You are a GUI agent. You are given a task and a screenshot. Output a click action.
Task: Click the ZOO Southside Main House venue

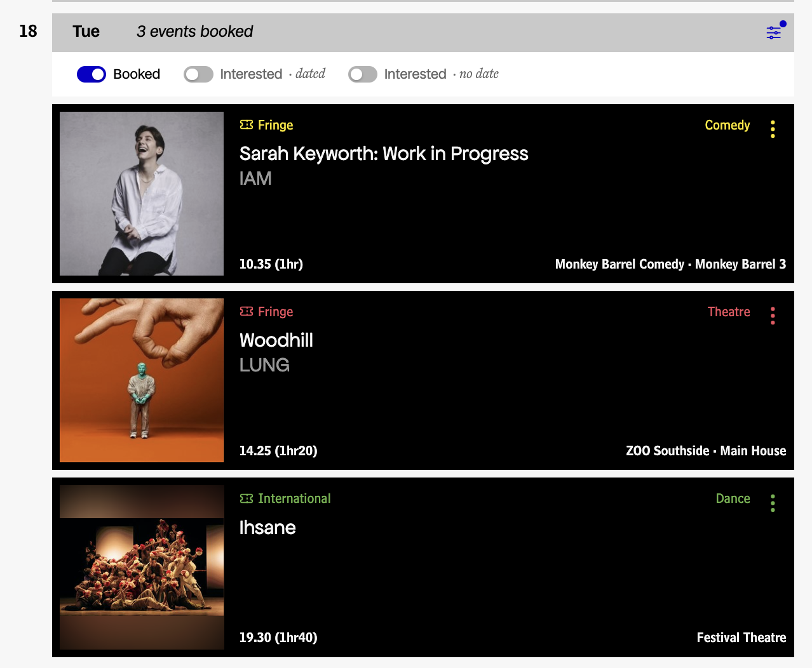[706, 451]
